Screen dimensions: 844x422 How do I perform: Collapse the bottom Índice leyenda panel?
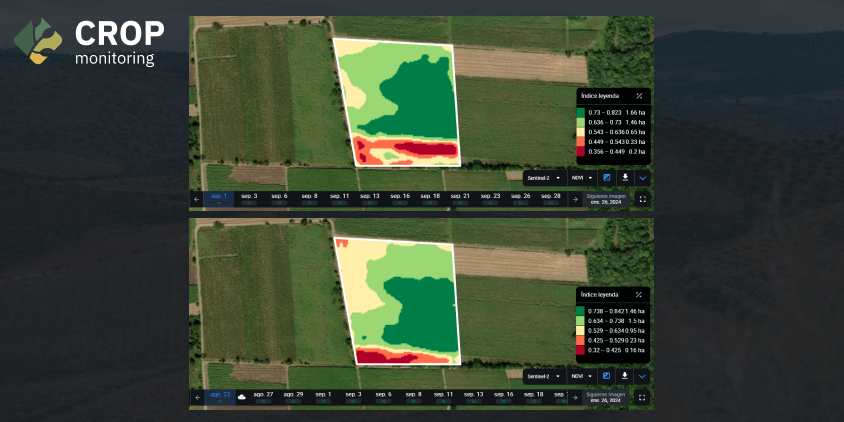(x=639, y=294)
